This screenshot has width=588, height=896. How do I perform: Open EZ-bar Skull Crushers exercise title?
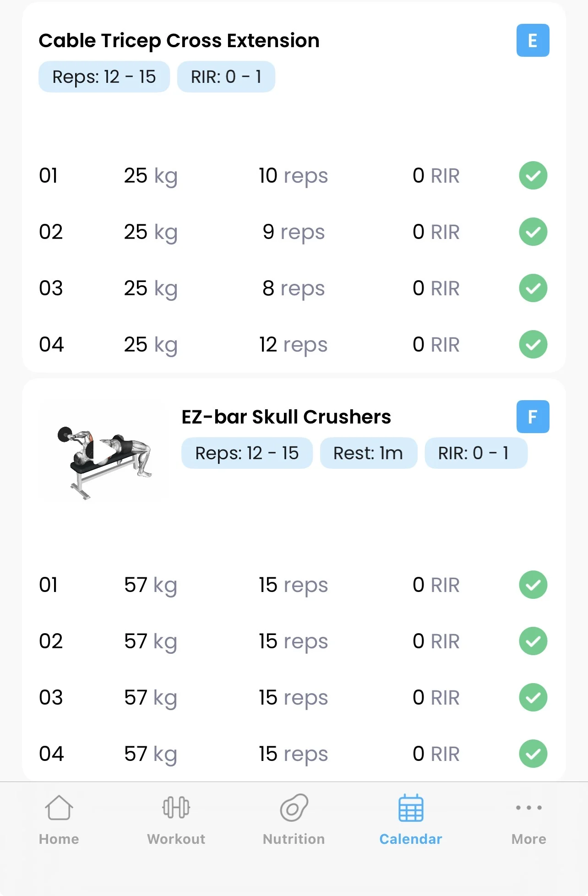(286, 417)
